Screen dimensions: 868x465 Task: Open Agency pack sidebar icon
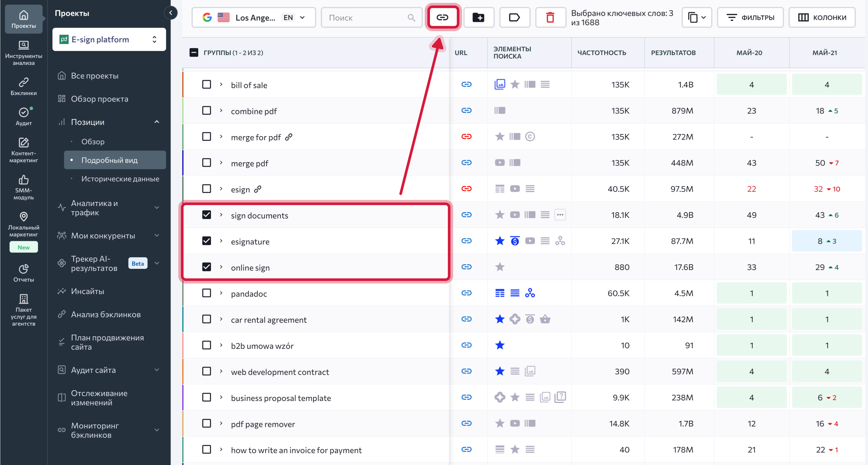coord(24,310)
